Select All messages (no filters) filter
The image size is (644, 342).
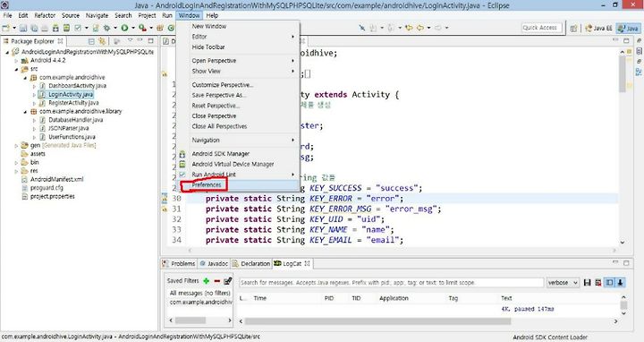click(200, 293)
